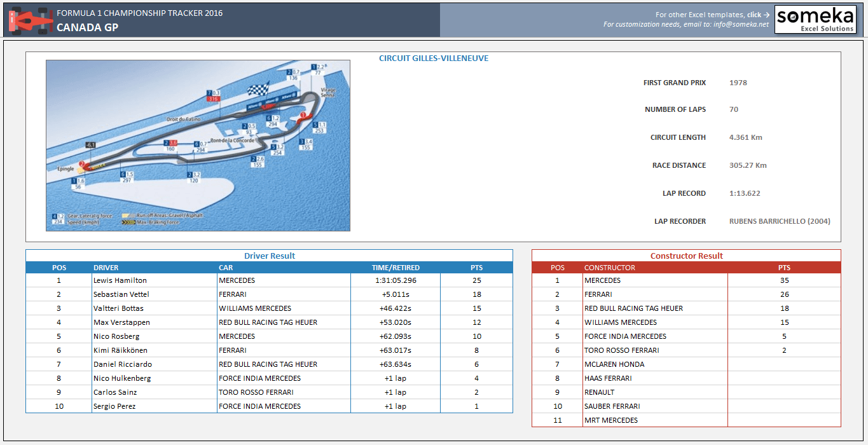
Task: Select the +63.017s time cell
Action: point(396,350)
